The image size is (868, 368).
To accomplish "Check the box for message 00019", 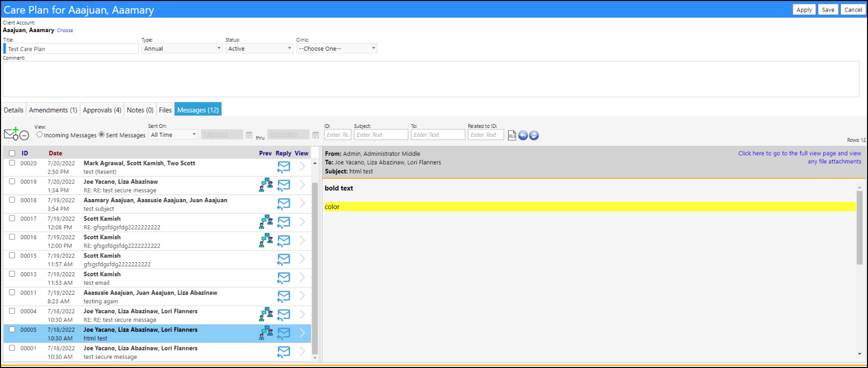I will (x=12, y=181).
